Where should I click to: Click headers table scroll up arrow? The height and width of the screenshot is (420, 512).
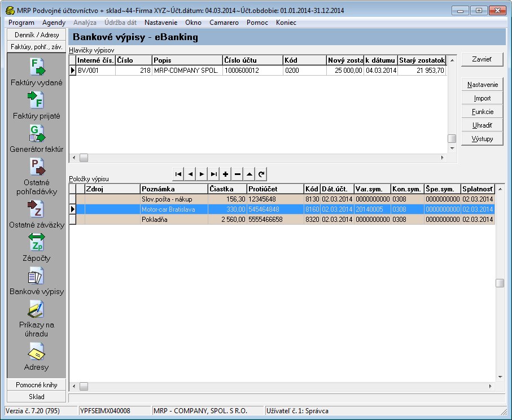[x=452, y=60]
